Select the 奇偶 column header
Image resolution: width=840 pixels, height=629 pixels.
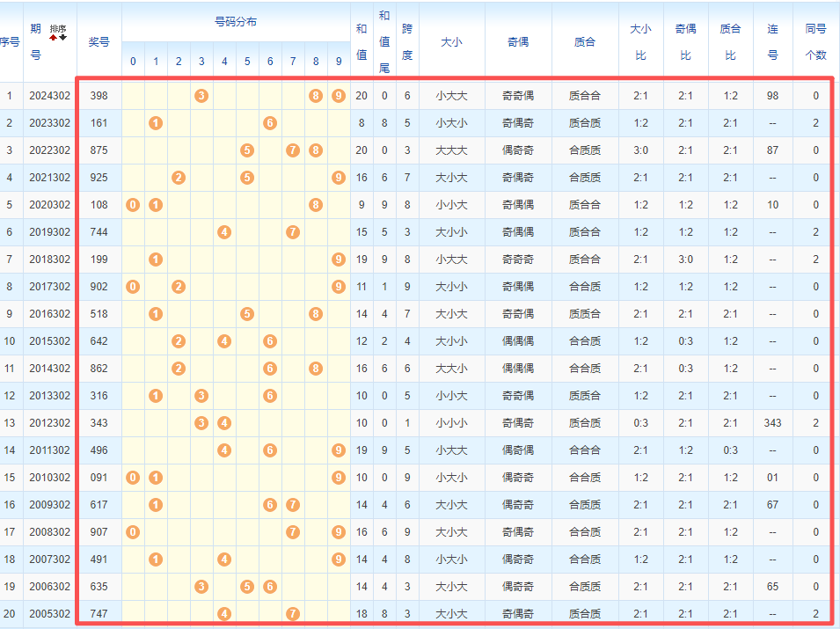(x=518, y=42)
